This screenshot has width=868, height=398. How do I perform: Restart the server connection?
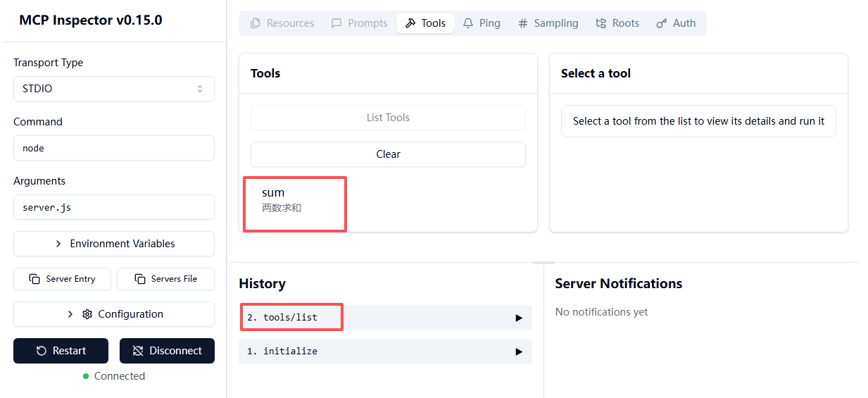coord(61,351)
